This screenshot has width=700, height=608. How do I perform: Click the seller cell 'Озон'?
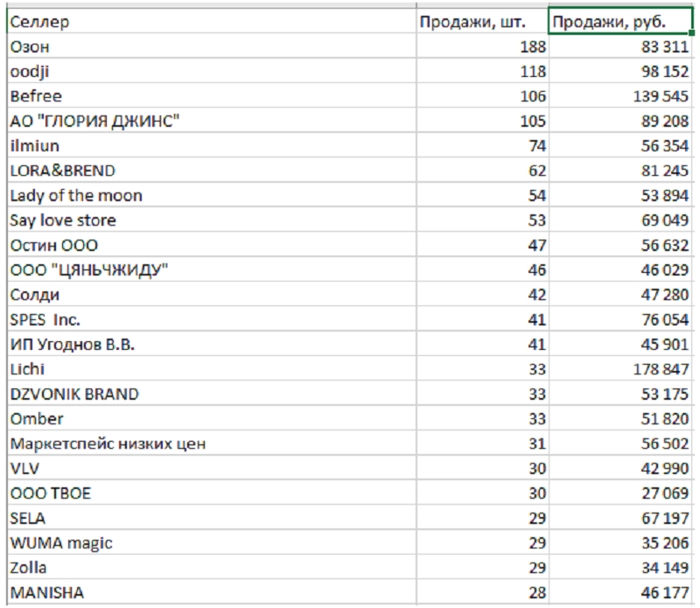pos(212,46)
